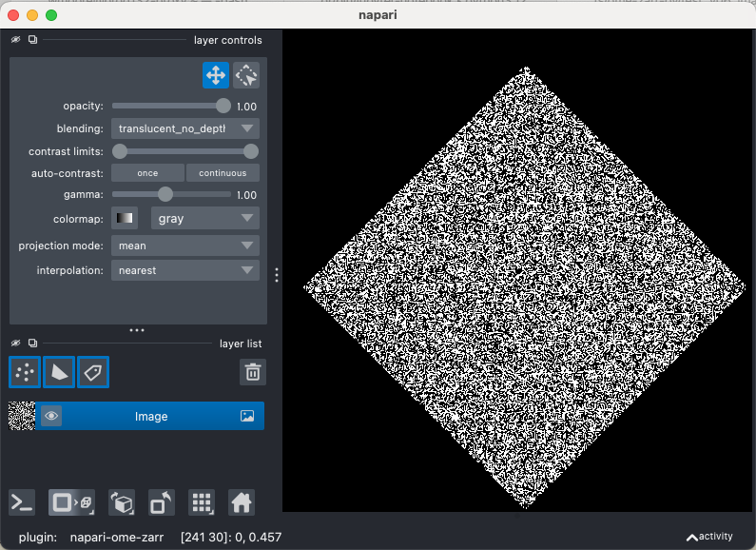Create a new shapes layer
Viewport: 756px width, 550px height.
tap(59, 372)
